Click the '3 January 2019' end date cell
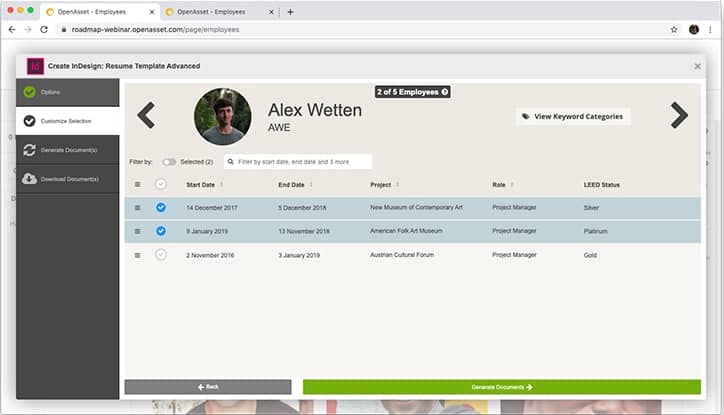Image resolution: width=724 pixels, height=415 pixels. (x=299, y=255)
